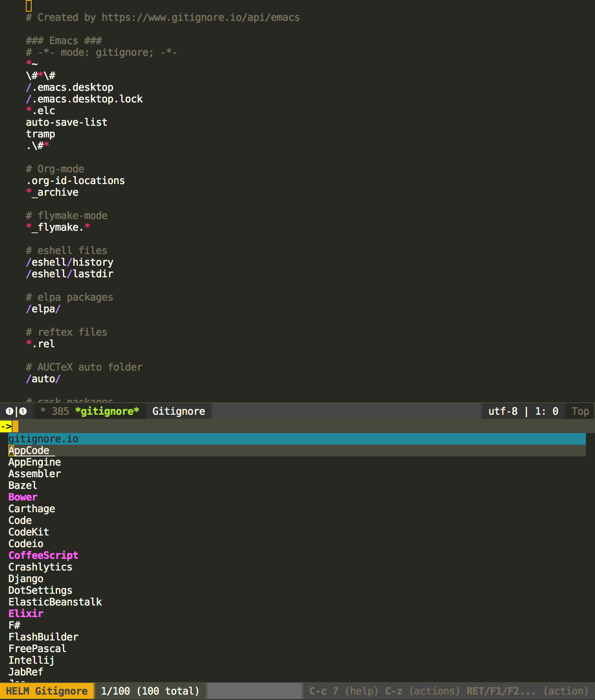This screenshot has width=595, height=700.
Task: Select Assembler candidate
Action: (35, 474)
